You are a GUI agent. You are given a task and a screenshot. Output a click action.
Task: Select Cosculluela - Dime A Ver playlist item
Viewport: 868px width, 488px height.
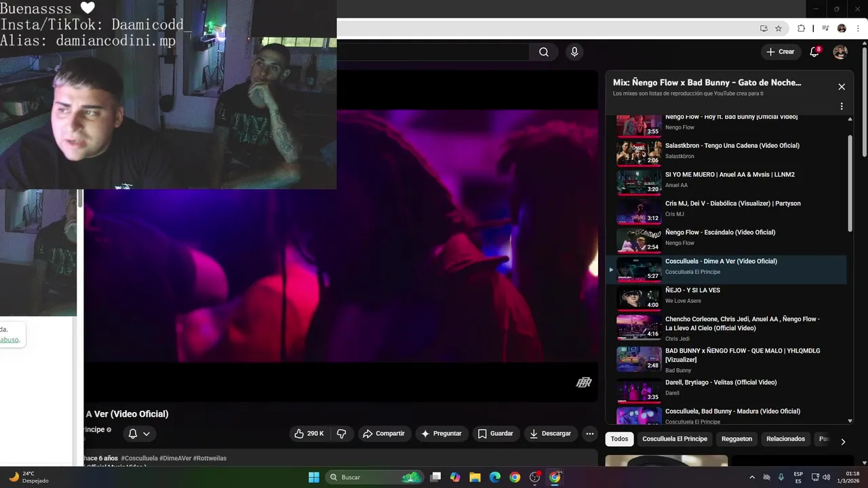pos(726,269)
